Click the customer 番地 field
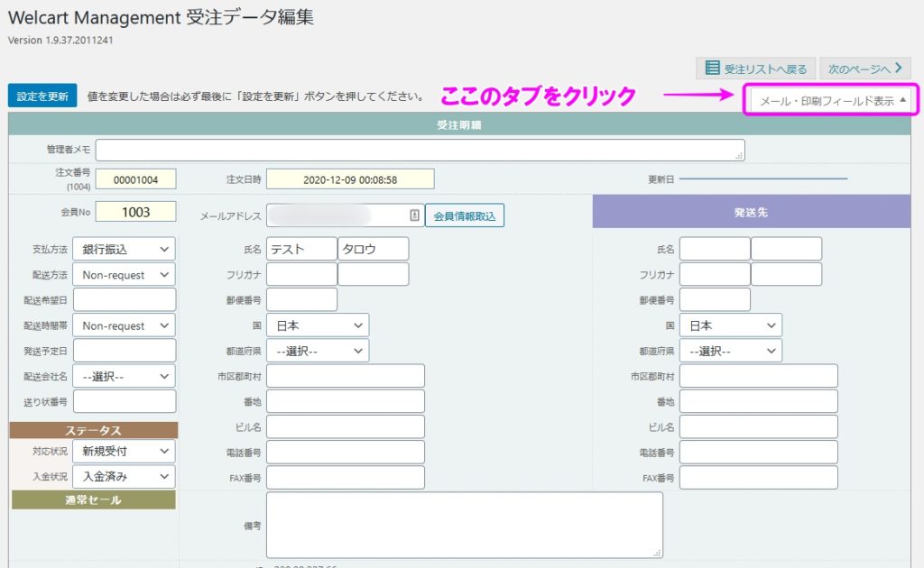Screen dimensions: 924x568 [346, 401]
